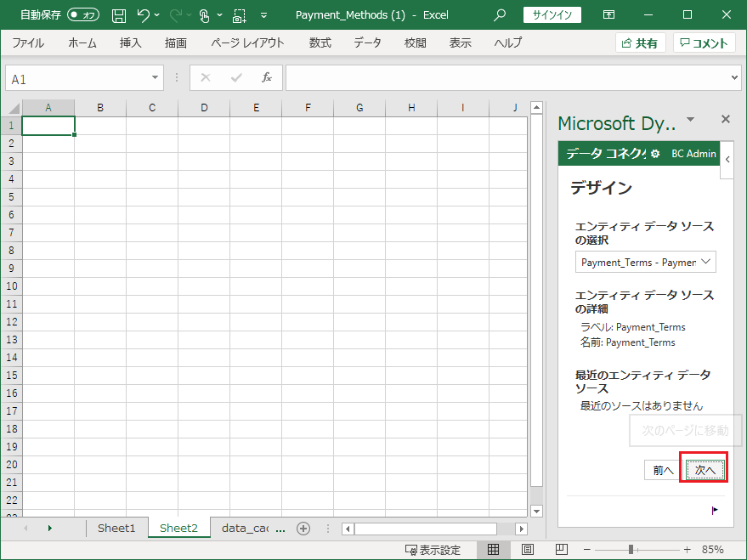Click inside the formula bar input
Viewport: 747px width, 560px height.
tap(507, 77)
